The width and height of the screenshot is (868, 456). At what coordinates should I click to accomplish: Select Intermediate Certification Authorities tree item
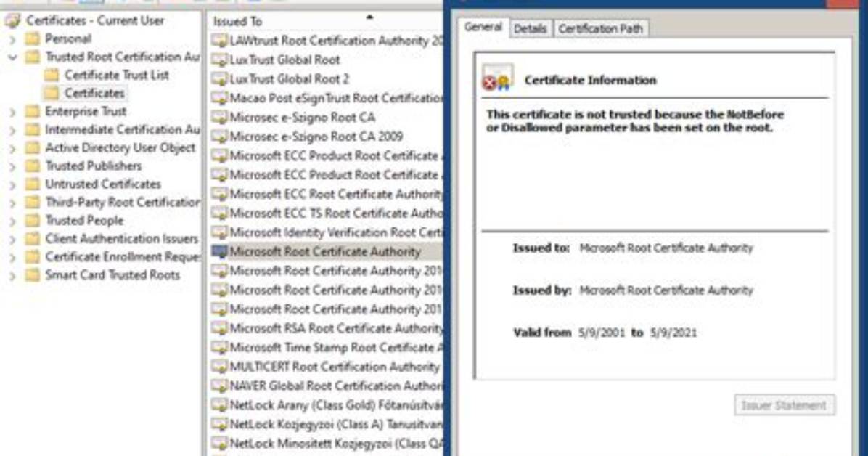click(x=123, y=130)
